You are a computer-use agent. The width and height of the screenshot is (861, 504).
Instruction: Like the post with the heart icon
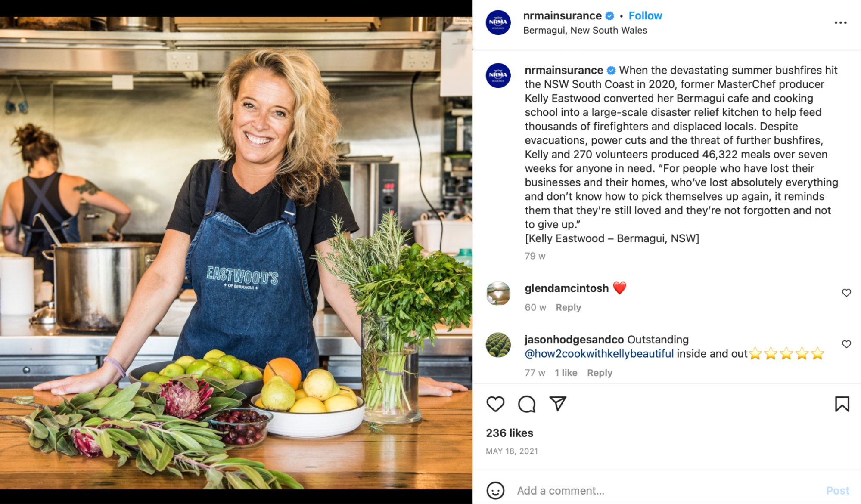(495, 404)
